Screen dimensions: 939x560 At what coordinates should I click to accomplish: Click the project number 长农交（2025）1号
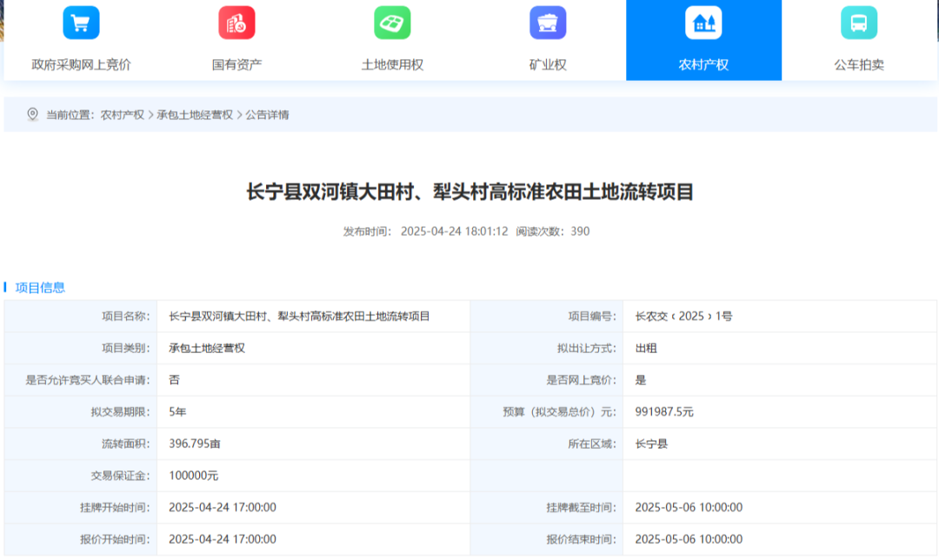pyautogui.click(x=683, y=317)
